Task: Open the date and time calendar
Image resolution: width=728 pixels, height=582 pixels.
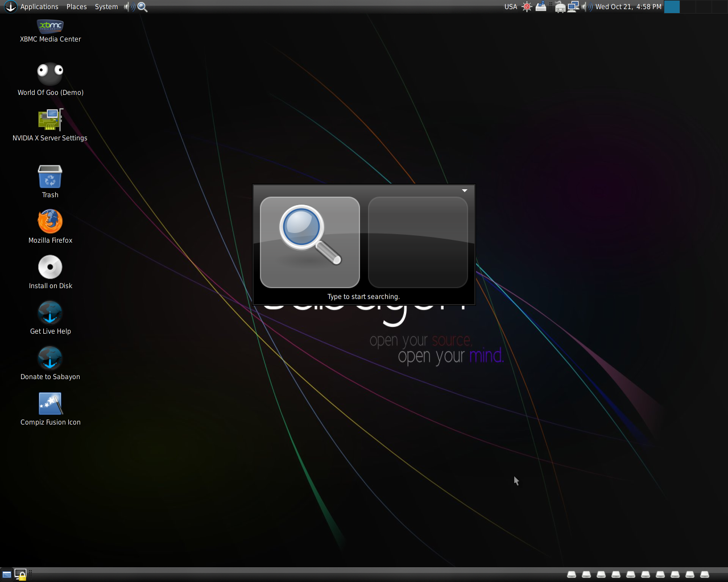Action: pos(628,7)
